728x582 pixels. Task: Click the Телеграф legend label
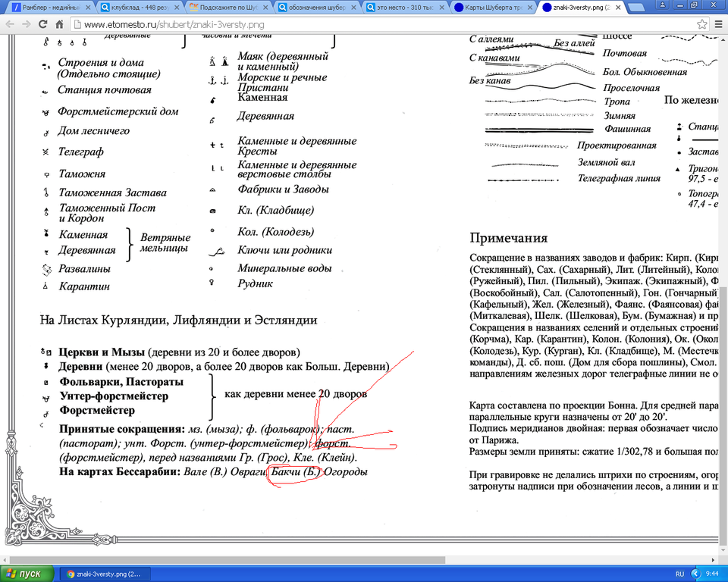81,152
